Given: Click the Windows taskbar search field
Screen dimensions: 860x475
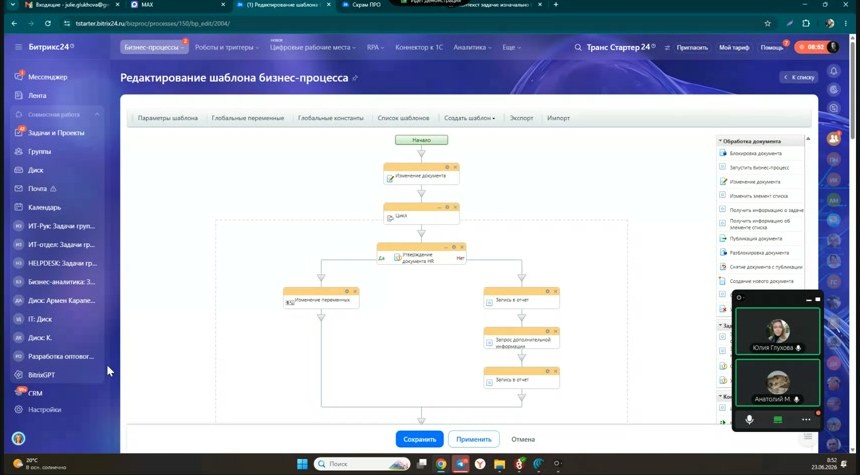Looking at the screenshot, I should click(363, 463).
